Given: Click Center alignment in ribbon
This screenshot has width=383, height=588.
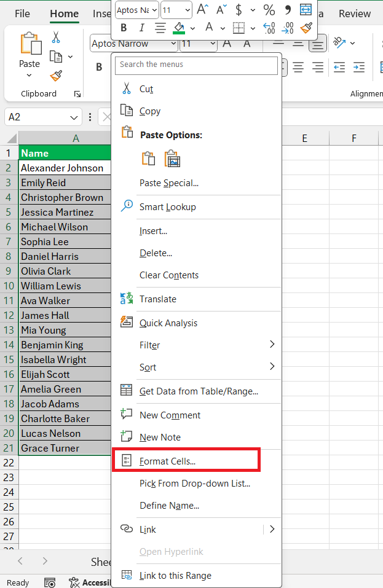Looking at the screenshot, I should pyautogui.click(x=298, y=68).
